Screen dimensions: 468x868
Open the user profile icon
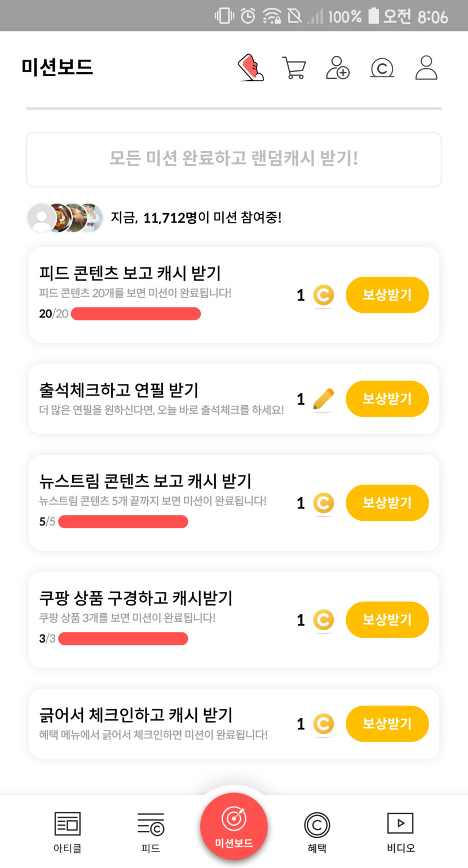coord(426,68)
